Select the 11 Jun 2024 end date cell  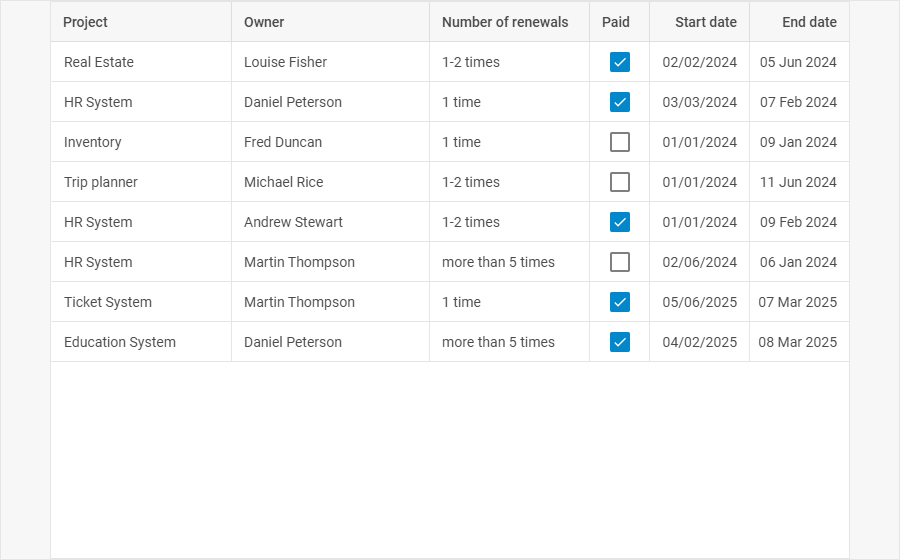point(799,182)
